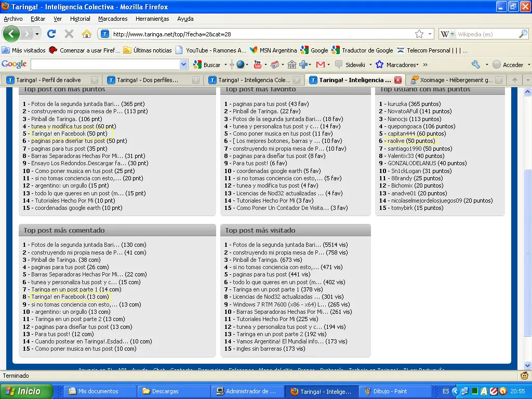Viewport: 532px width, 399px height.
Task: Open MSN Argentina bookmark
Action: pyautogui.click(x=273, y=50)
